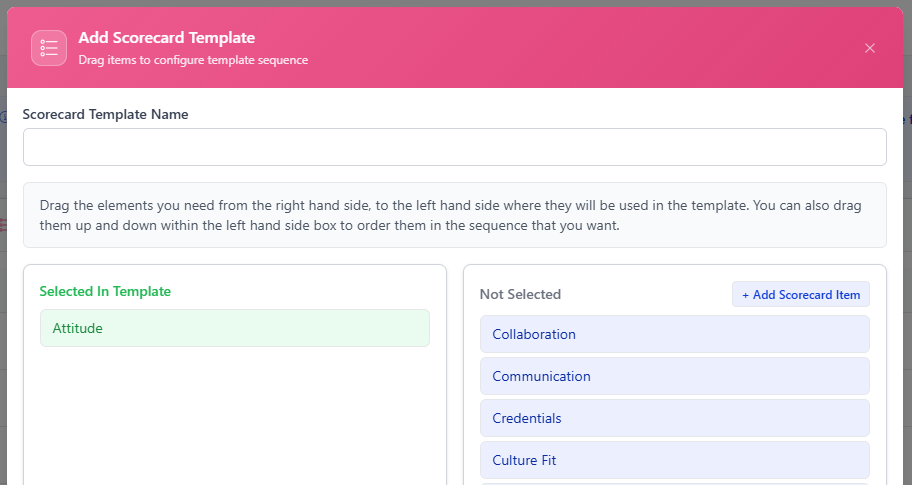
Task: Click the 'Not Selected' heading
Action: pos(520,294)
